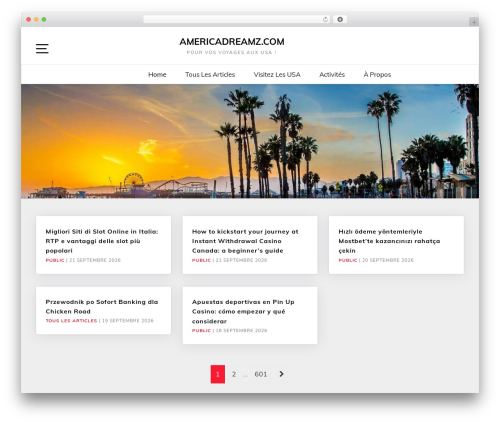Click the Santa Monica sunset header image

click(x=250, y=141)
